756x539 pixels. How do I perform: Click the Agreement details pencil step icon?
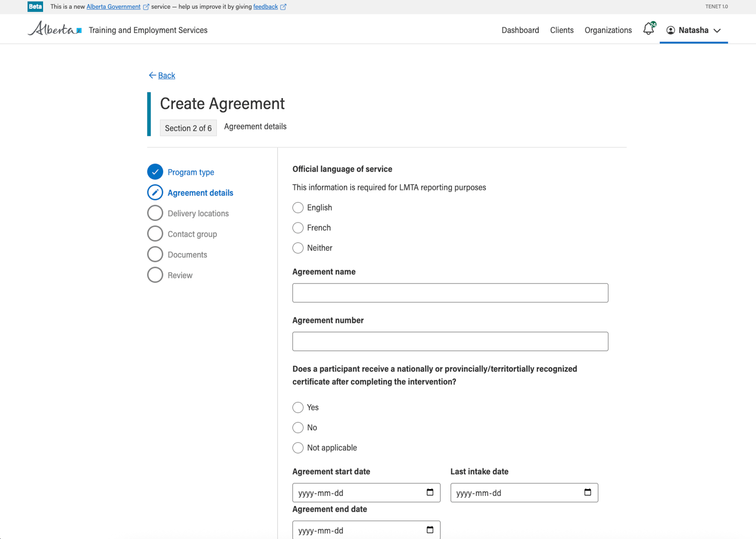[x=155, y=193]
